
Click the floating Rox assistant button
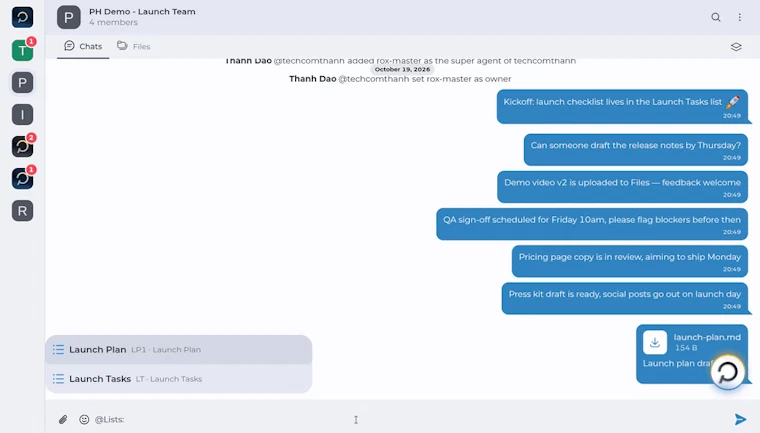727,372
